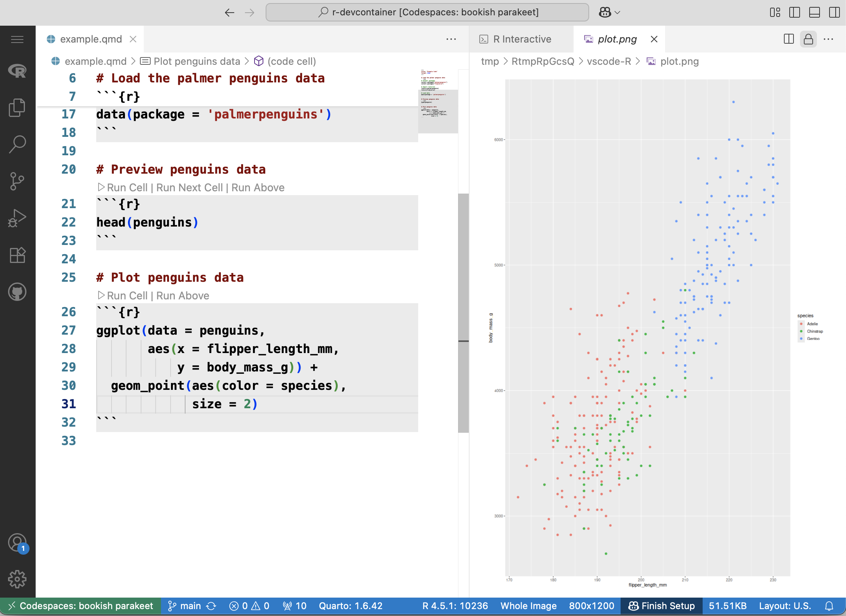Viewport: 846px width, 616px height.
Task: Click Quarto: 1.6.42 status item
Action: (x=350, y=606)
